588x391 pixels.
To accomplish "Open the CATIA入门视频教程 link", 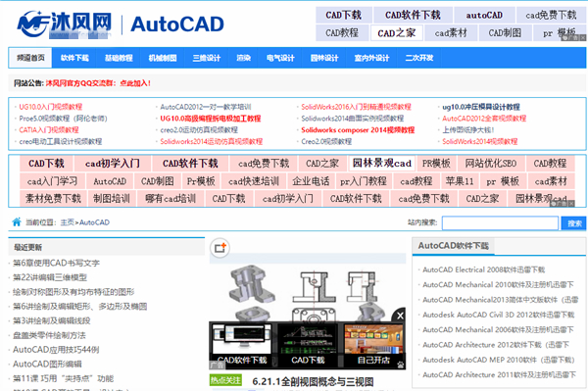I will [x=49, y=130].
